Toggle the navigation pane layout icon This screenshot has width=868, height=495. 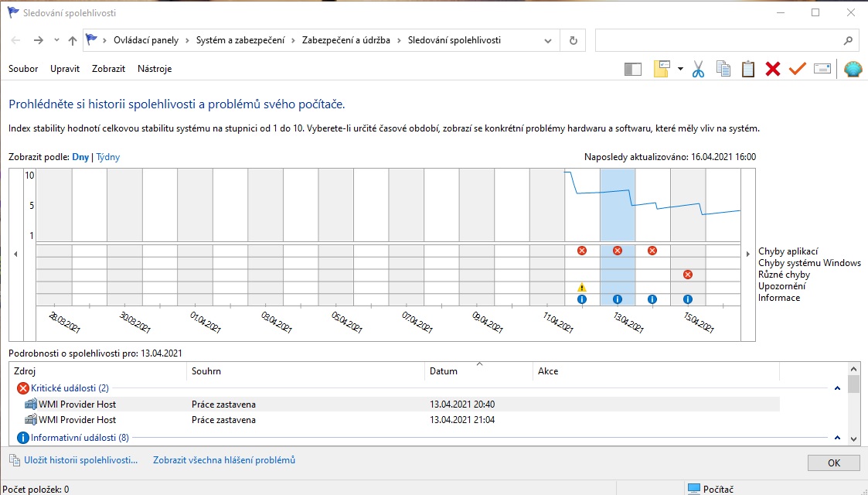point(633,69)
